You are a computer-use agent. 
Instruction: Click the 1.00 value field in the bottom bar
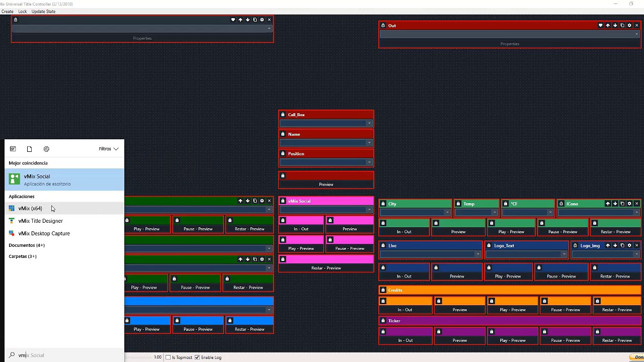point(157,357)
